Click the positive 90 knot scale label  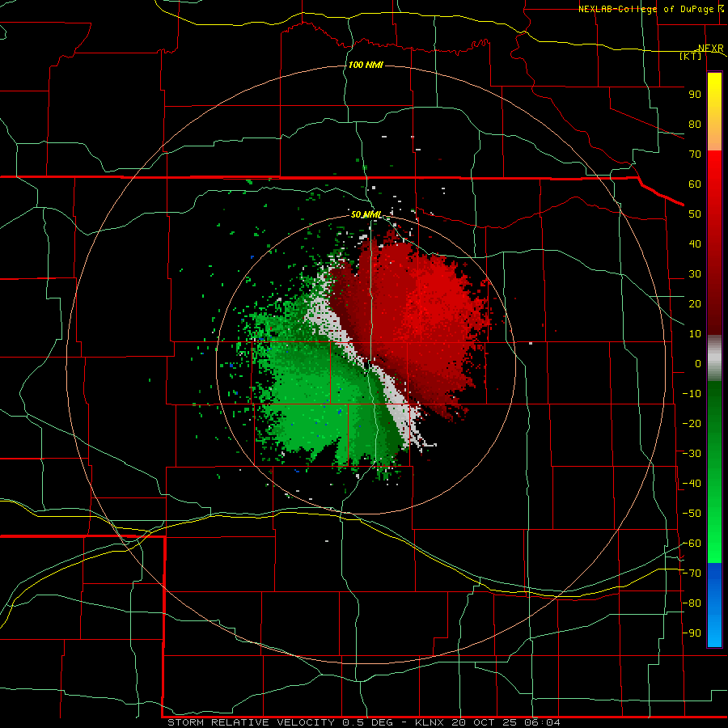[x=695, y=95]
